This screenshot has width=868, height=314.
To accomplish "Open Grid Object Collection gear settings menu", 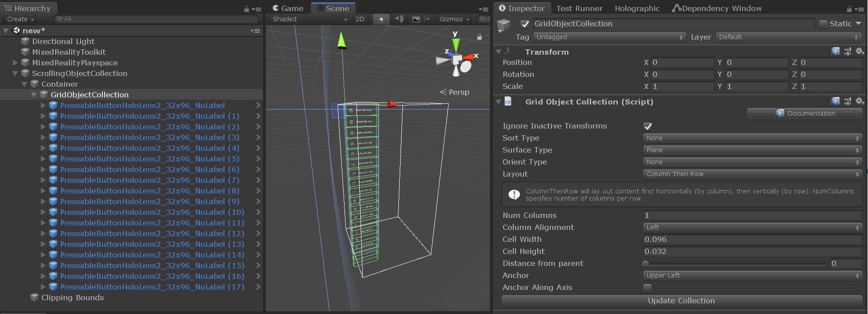I will tap(860, 101).
